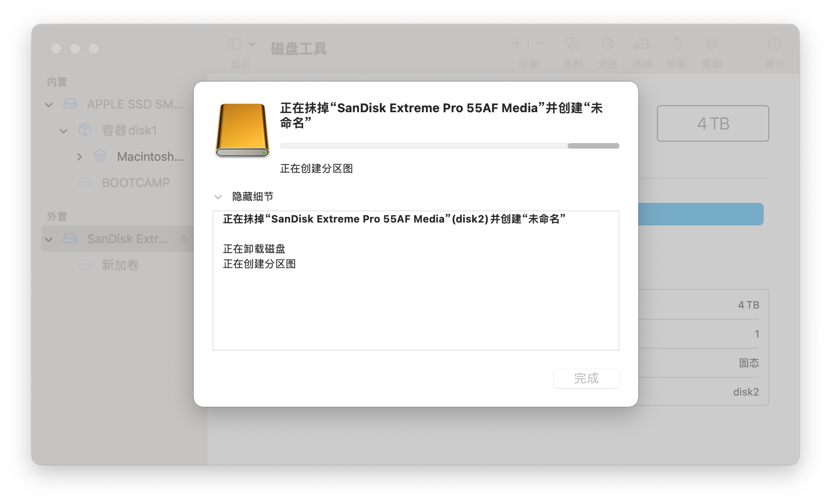Click the BOOTCAMP volume drive icon
The image size is (831, 504).
coord(85,182)
